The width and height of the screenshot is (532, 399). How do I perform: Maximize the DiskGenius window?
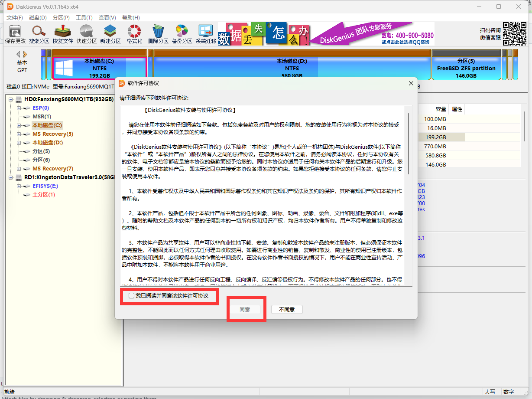pos(499,7)
